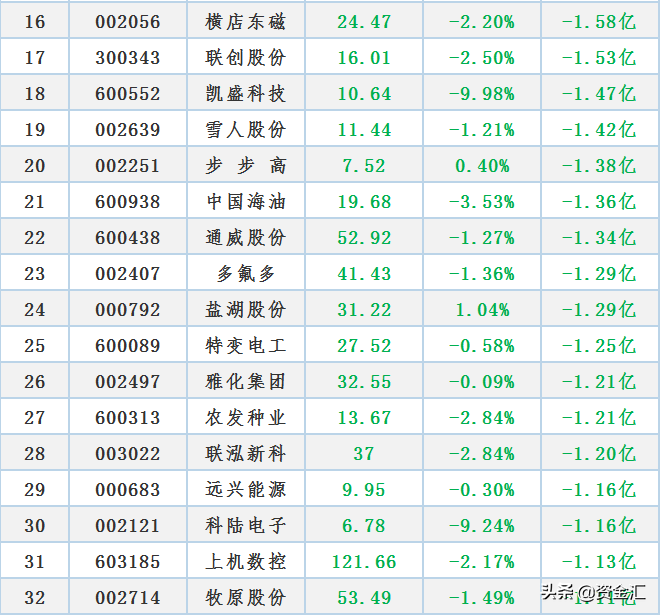Select stock code 002639
Viewport: 660px width, 615px height.
(x=128, y=130)
